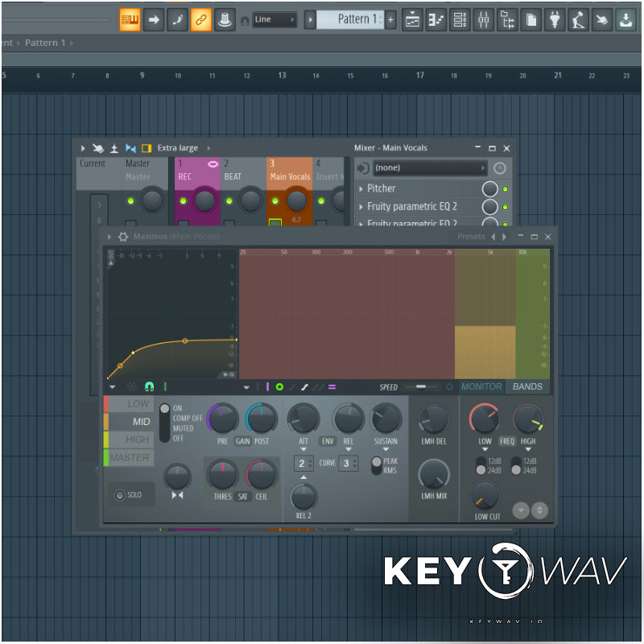Click the SPEED slider in Maximus
The height and width of the screenshot is (644, 644).
coord(421,387)
